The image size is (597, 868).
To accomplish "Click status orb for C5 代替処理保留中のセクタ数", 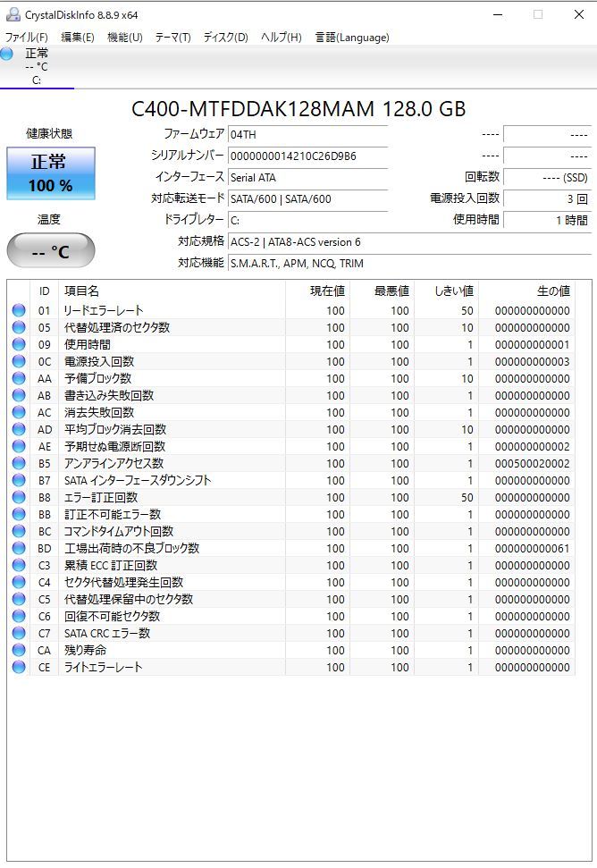I will [19, 599].
